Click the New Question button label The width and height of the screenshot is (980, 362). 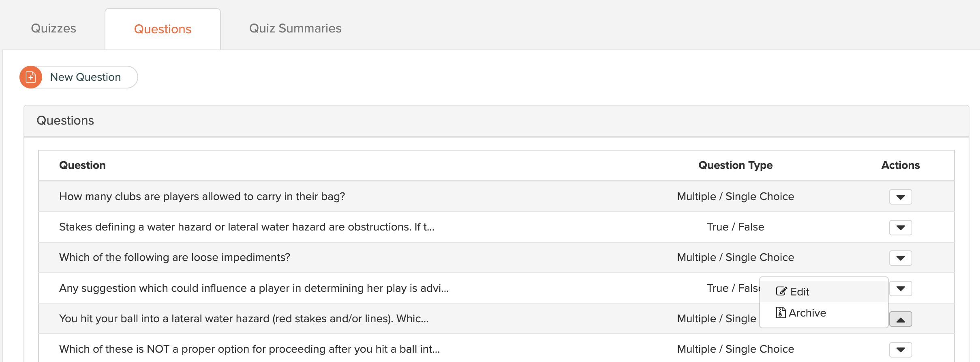[x=86, y=77]
